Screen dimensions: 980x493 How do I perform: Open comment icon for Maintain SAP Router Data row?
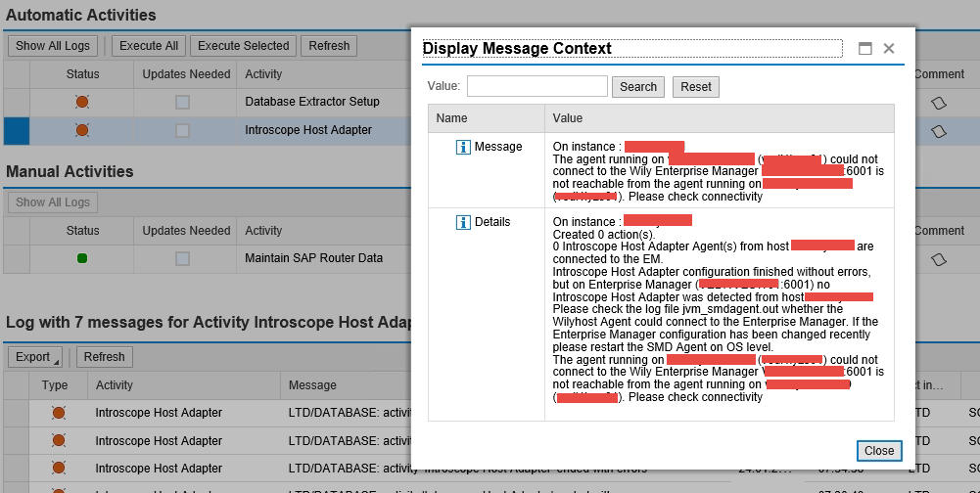pyautogui.click(x=938, y=258)
